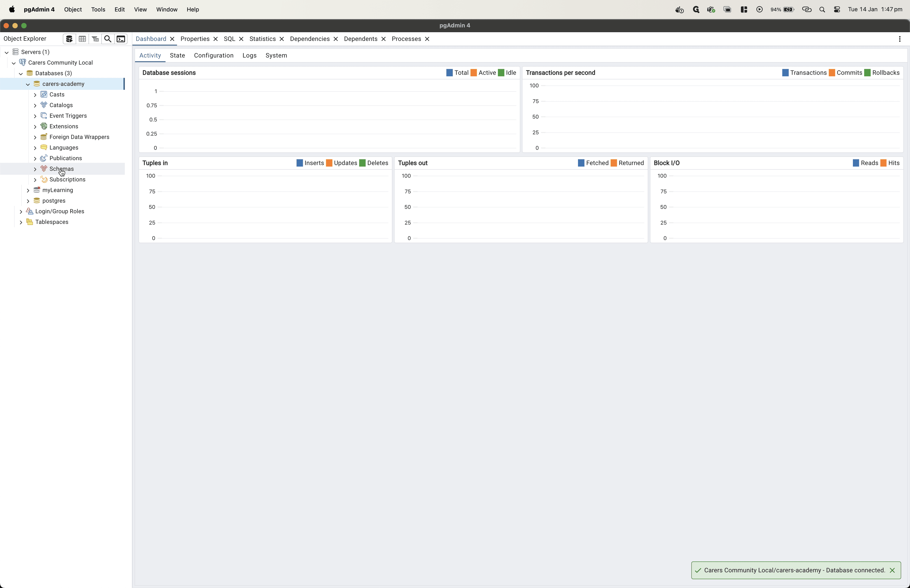Image resolution: width=910 pixels, height=588 pixels.
Task: Open the Query Tool from Object Explorer toolbar
Action: click(x=69, y=39)
